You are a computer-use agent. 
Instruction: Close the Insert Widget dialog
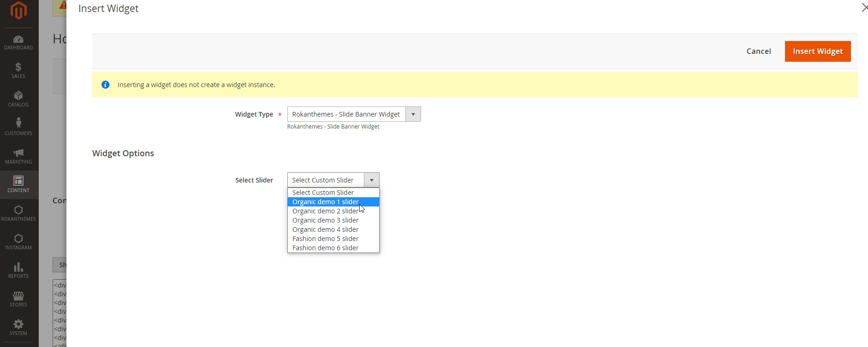click(864, 7)
